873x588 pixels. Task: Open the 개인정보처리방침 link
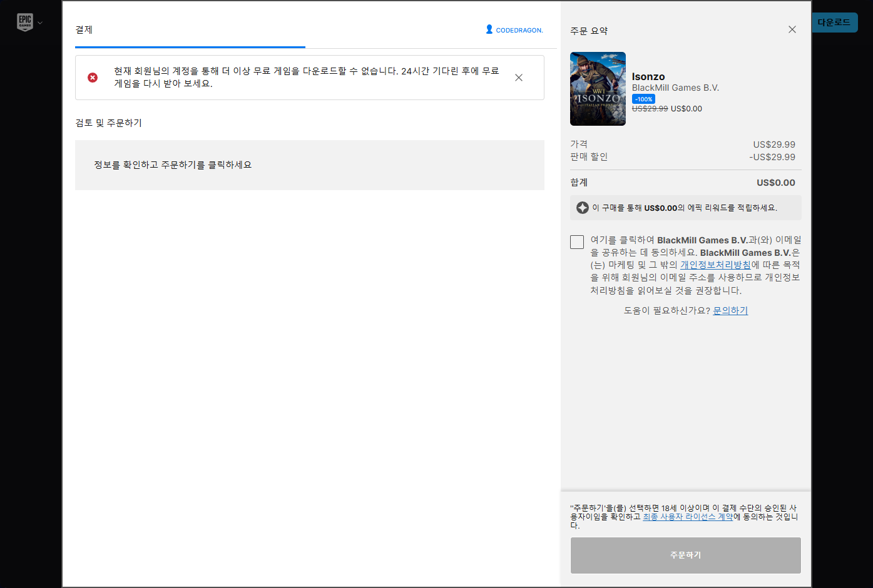pos(715,265)
